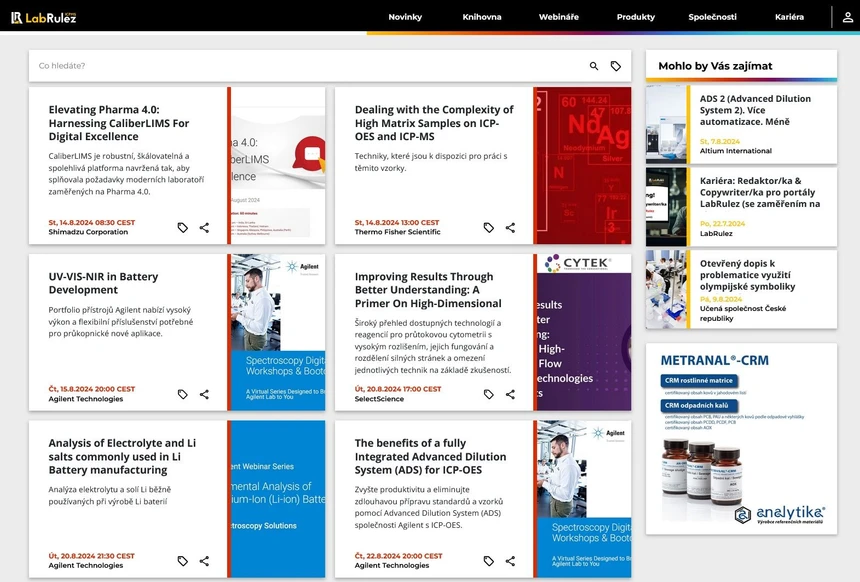The height and width of the screenshot is (582, 860).
Task: Click date Út, 20.8.2024 21:30 CEST
Action: click(x=92, y=556)
